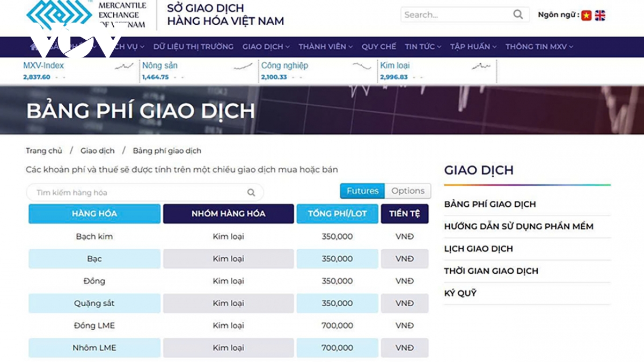Select the Futures toggle
644x362 pixels.
click(362, 191)
